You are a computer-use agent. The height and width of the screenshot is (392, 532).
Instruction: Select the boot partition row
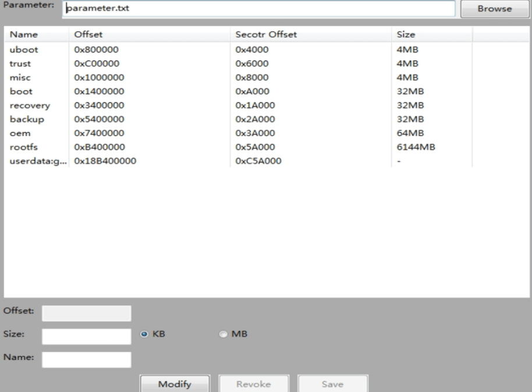point(238,91)
